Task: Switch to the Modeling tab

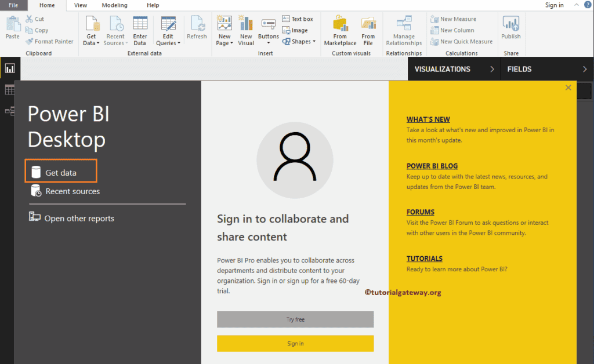Action: tap(114, 5)
